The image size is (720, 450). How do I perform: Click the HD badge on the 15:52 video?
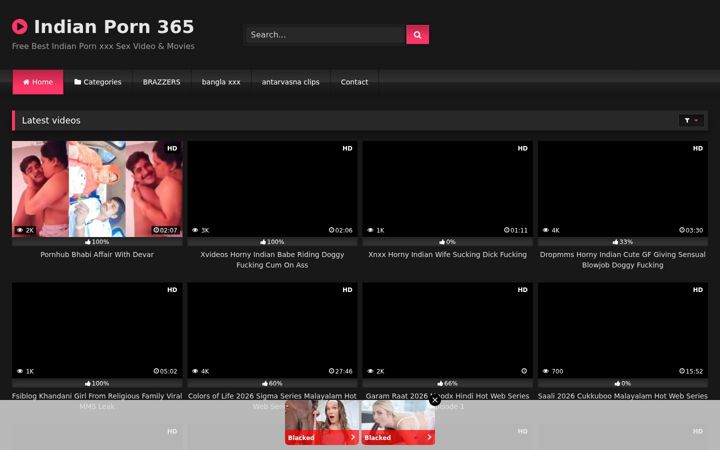[x=698, y=290]
